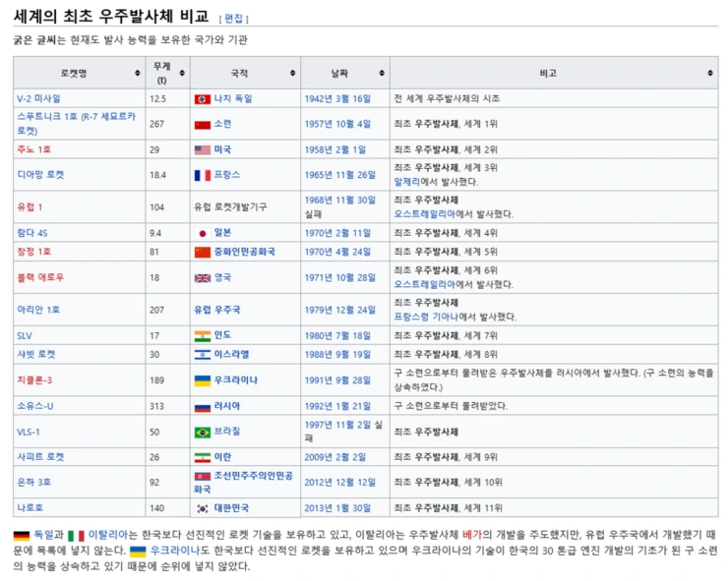Viewport: 728px width, 581px height.
Task: Click the US flag icon next to 미국
Action: point(203,149)
